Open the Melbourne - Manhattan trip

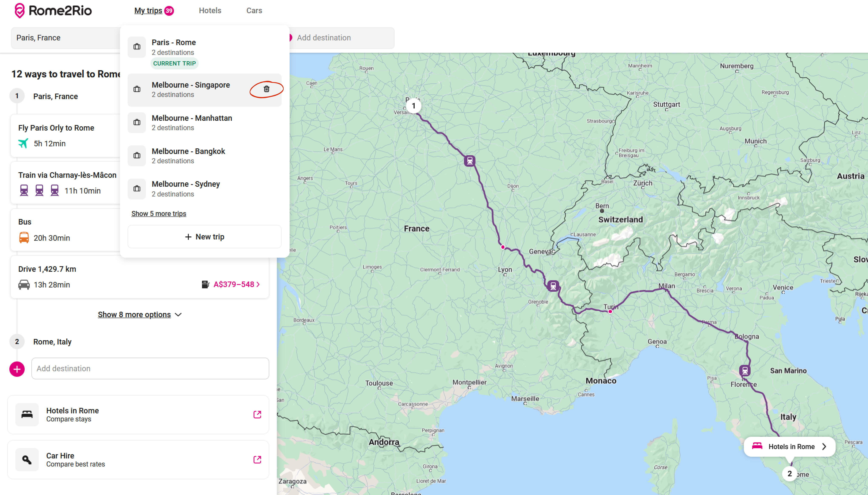(204, 123)
